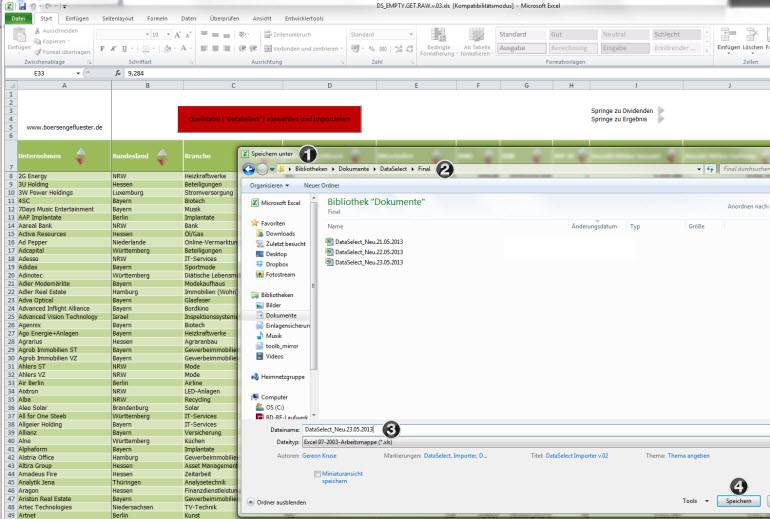Select Desktop in the dialog sidebar
The width and height of the screenshot is (770, 519).
tap(272, 254)
